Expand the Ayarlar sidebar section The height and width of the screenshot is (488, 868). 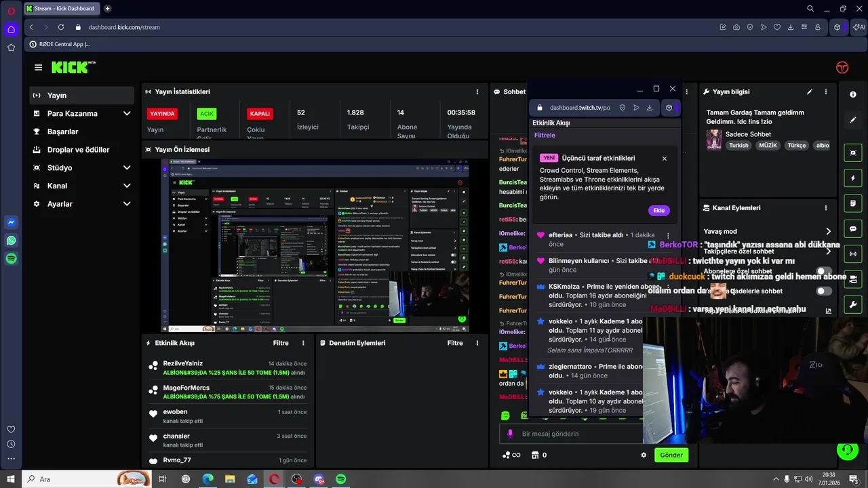point(81,204)
